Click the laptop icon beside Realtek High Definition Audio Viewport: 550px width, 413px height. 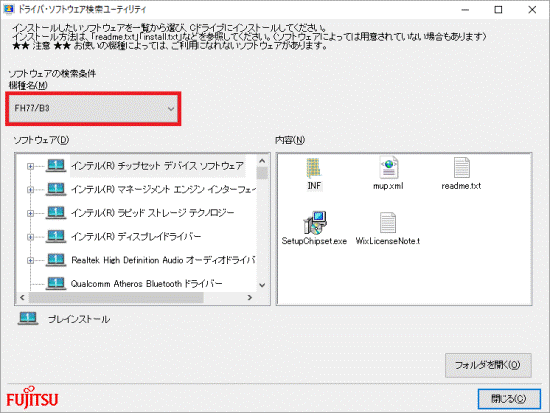[x=56, y=260]
